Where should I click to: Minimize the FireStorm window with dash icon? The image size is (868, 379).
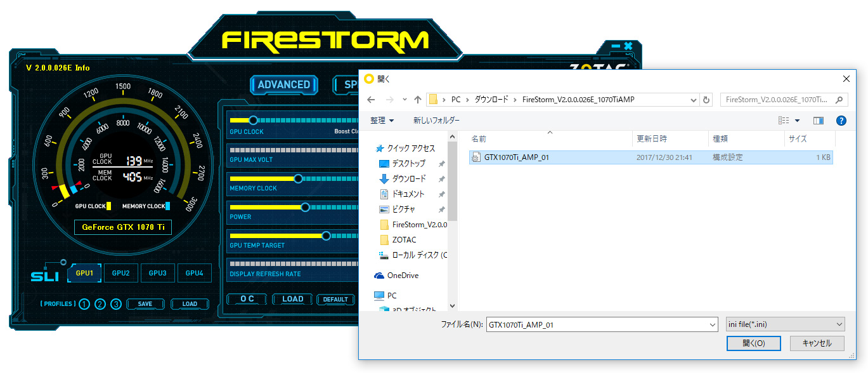click(x=616, y=46)
